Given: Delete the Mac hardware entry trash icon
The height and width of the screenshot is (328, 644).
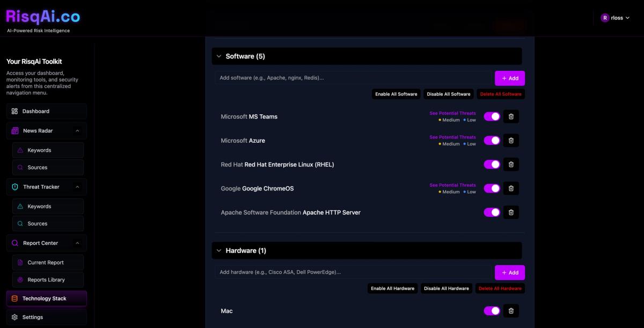Looking at the screenshot, I should point(511,311).
